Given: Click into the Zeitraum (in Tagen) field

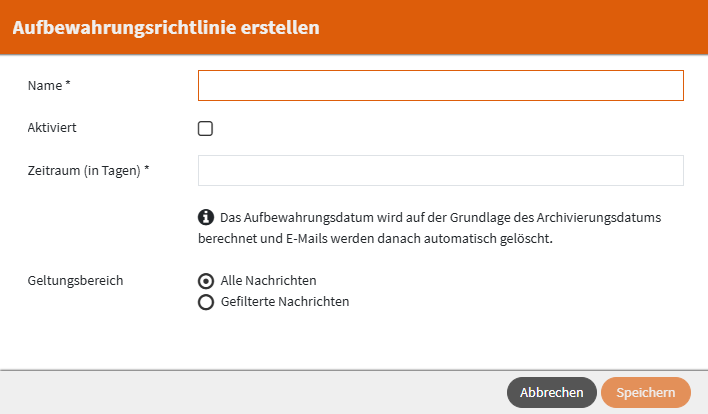Looking at the screenshot, I should point(440,170).
